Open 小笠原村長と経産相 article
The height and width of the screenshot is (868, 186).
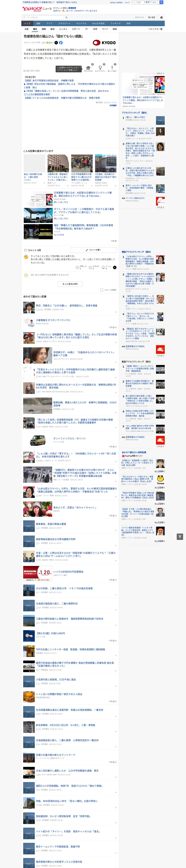pyautogui.click(x=56, y=680)
